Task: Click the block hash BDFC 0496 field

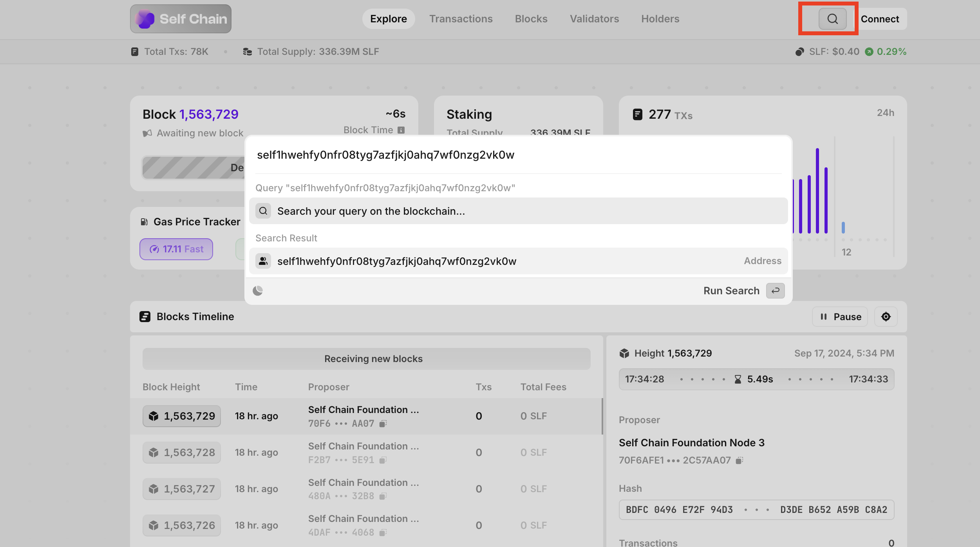Action: coord(756,510)
